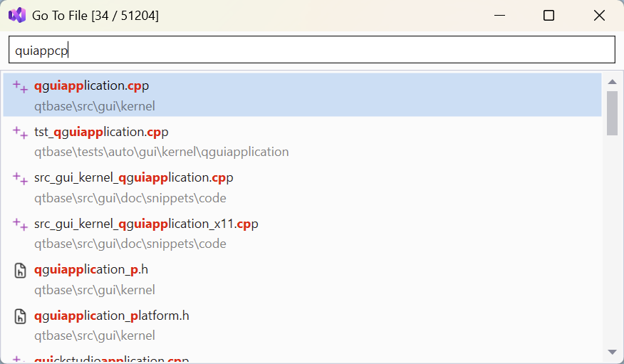Click the results scrollbar up arrow
This screenshot has height=364, width=624.
612,82
